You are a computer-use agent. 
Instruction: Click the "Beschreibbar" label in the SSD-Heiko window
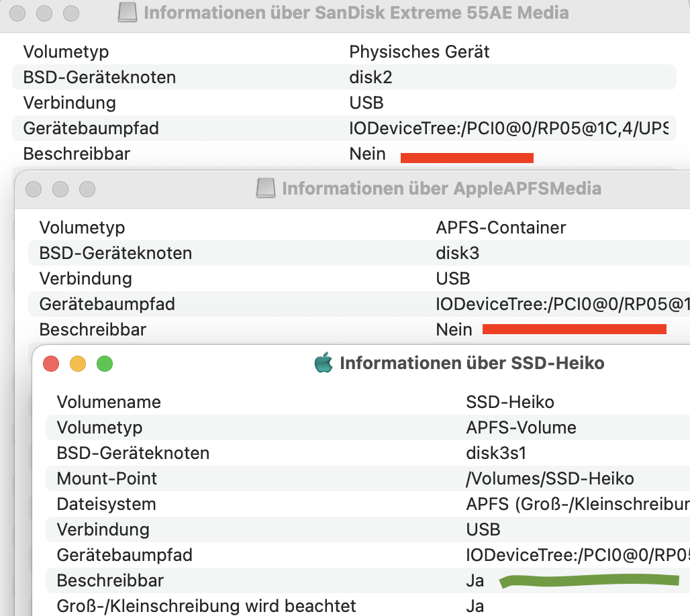(110, 580)
